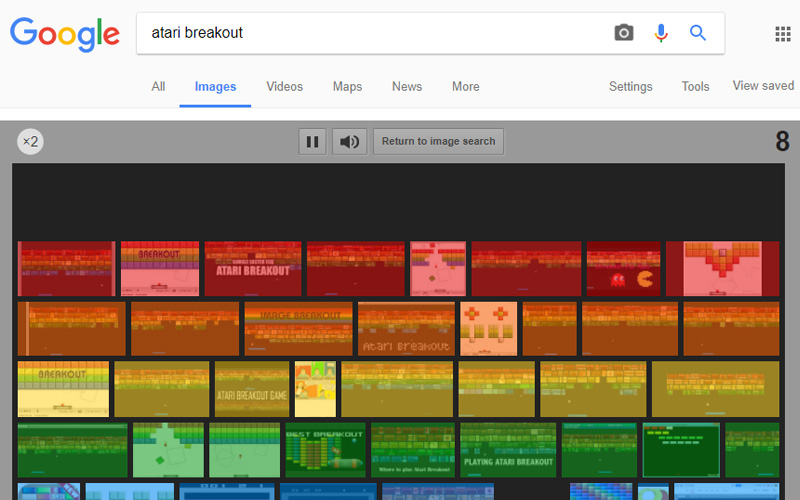Click Return to image search button
This screenshot has width=800, height=500.
438,141
